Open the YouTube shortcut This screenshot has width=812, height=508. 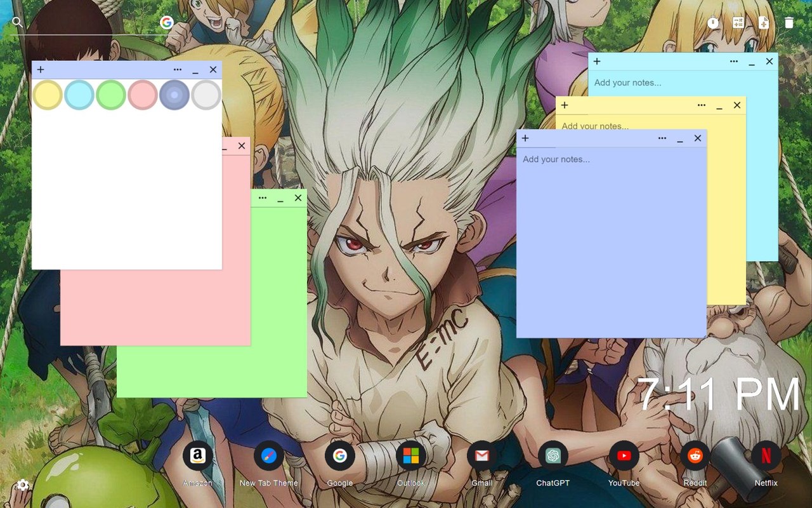[624, 456]
